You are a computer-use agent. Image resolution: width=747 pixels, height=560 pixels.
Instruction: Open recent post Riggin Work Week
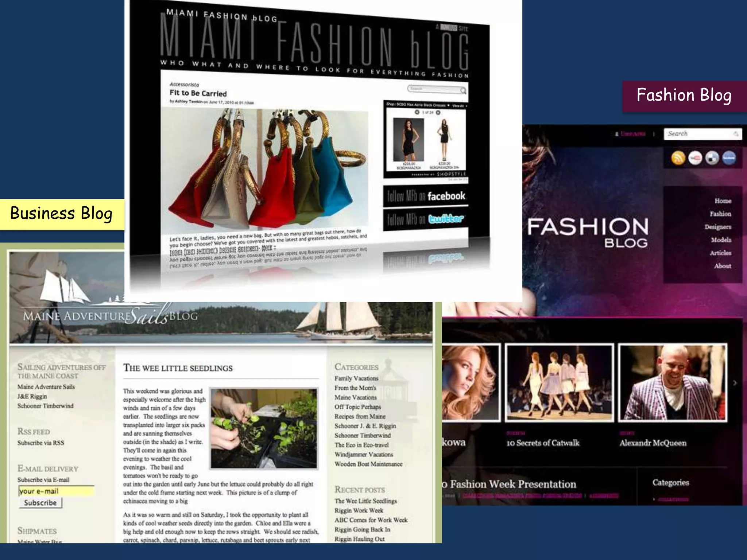click(x=359, y=510)
